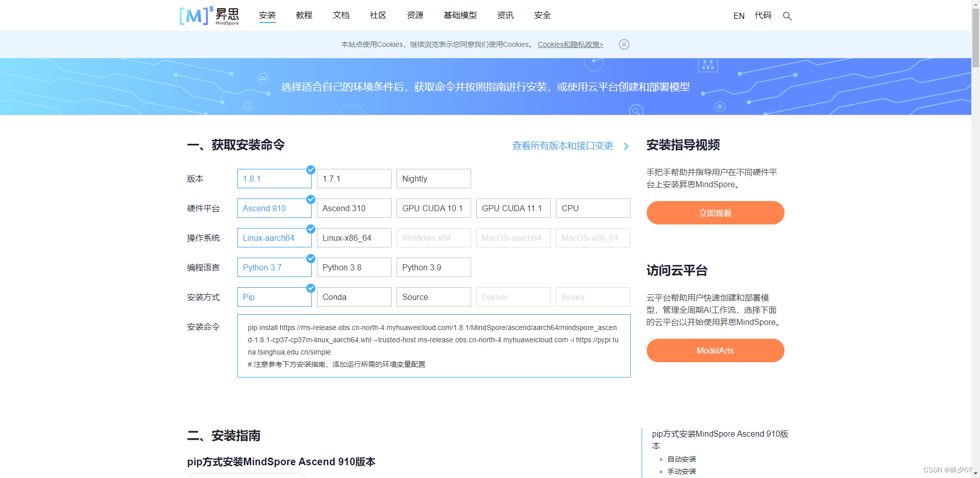Select Docker installation method

[x=513, y=297]
